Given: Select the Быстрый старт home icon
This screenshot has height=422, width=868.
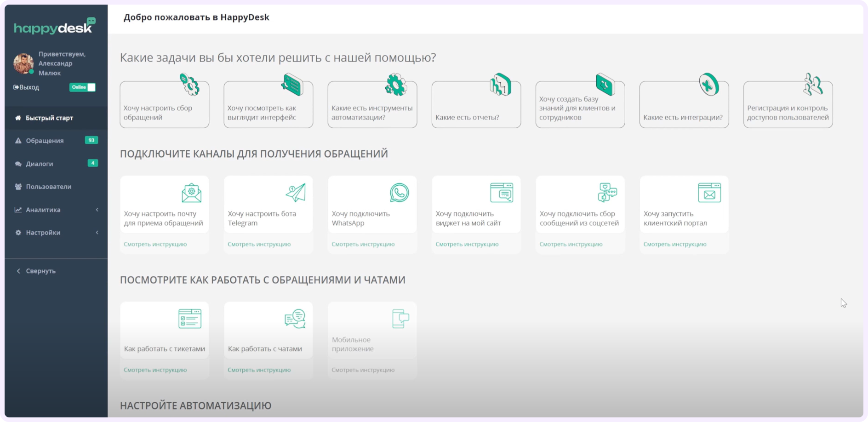Looking at the screenshot, I should pos(17,118).
